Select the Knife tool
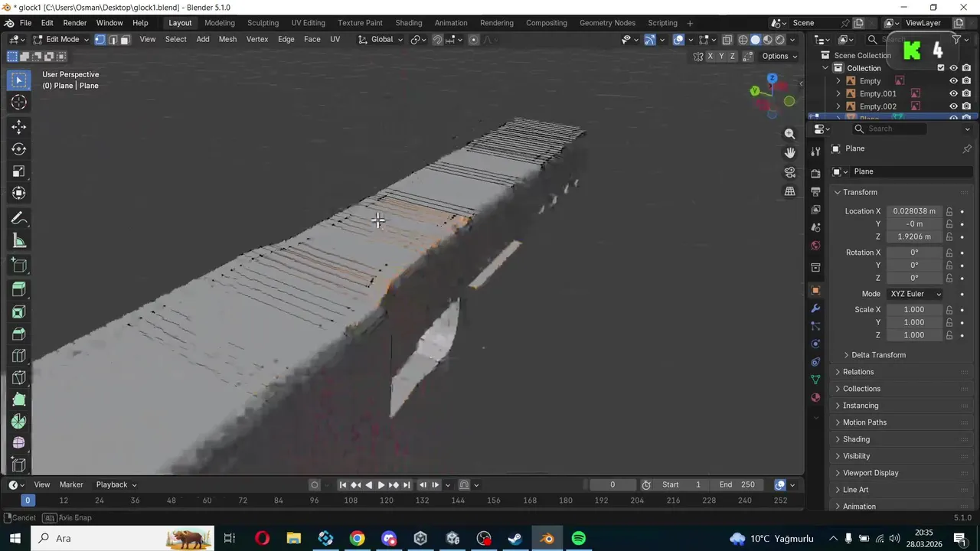This screenshot has width=980, height=551. [19, 378]
